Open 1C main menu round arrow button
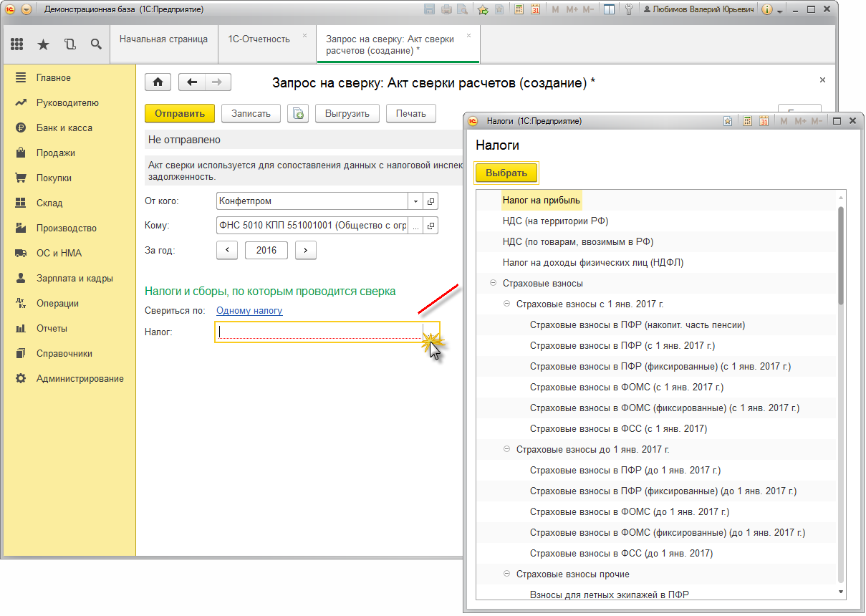 (27, 10)
